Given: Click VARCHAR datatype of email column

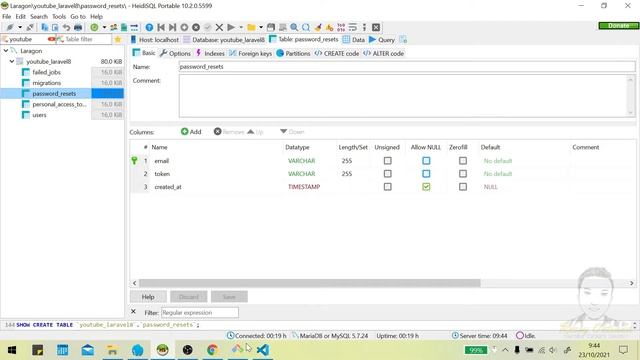Looking at the screenshot, I should pyautogui.click(x=302, y=161).
